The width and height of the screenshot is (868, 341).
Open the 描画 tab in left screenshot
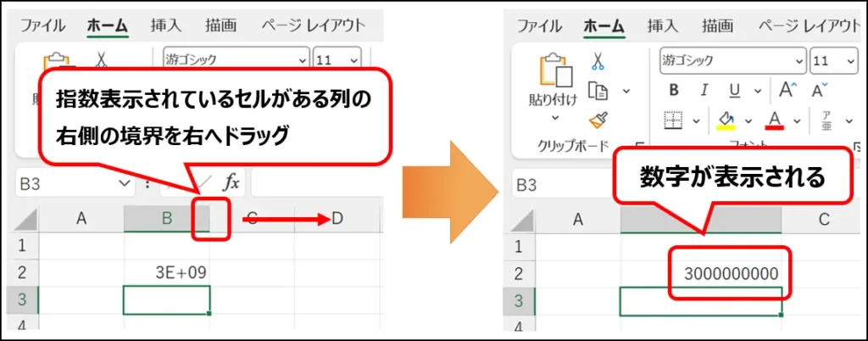pos(220,25)
